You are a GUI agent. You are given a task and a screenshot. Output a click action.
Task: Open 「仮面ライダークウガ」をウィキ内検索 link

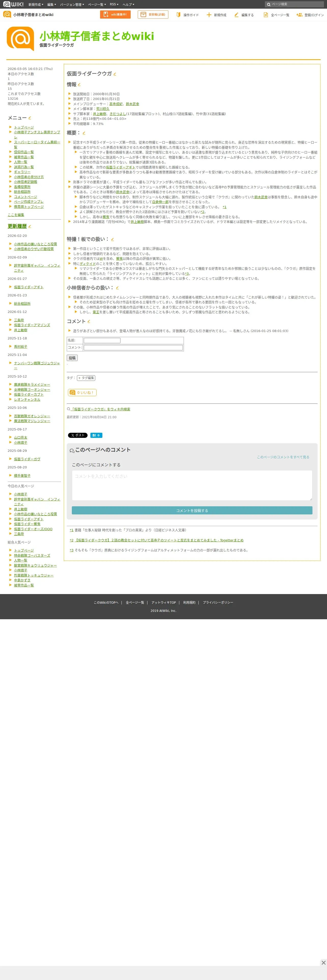[x=101, y=409]
